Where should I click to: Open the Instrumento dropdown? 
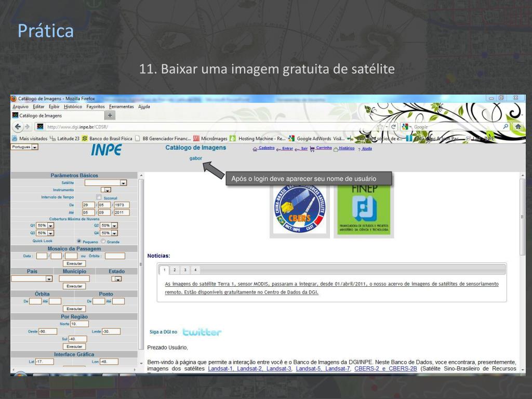pos(106,190)
